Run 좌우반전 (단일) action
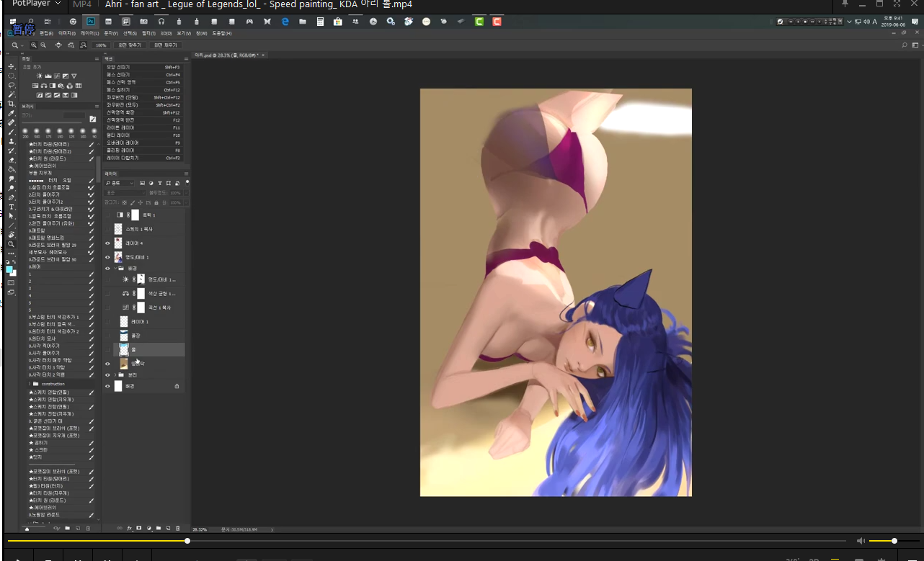The width and height of the screenshot is (924, 561). point(143,97)
